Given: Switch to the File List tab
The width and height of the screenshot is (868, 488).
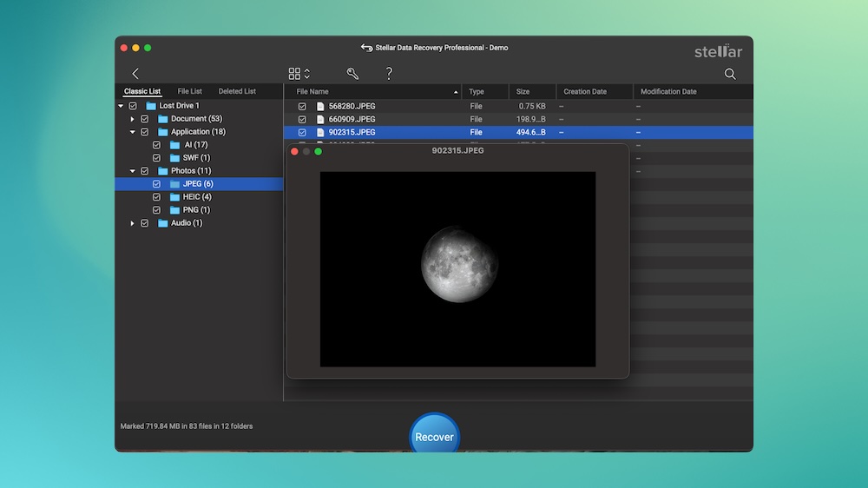Looking at the screenshot, I should click(189, 91).
